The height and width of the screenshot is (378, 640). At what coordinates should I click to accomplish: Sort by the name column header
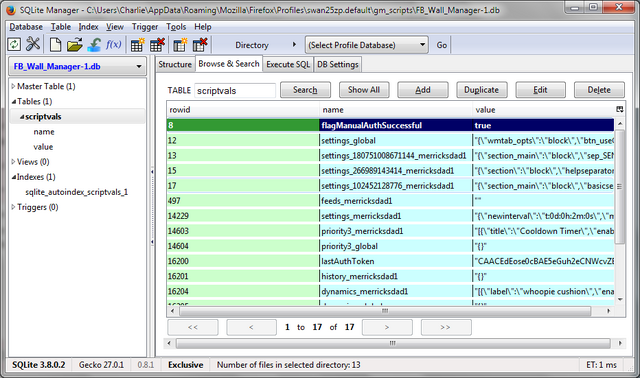[396, 110]
